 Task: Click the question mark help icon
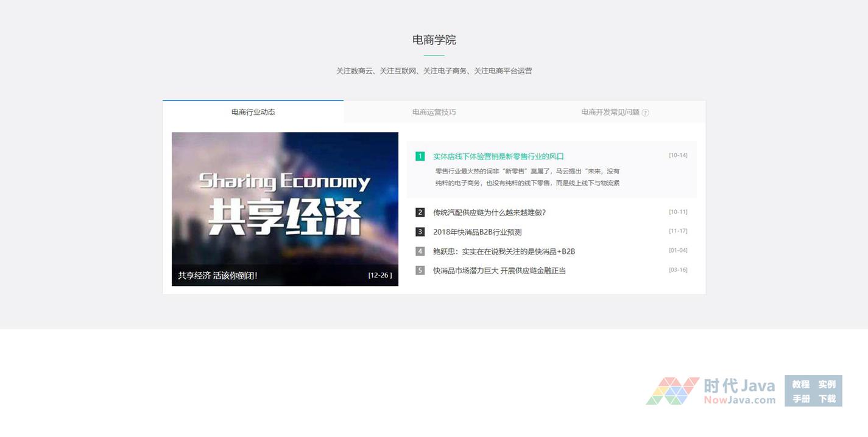tap(646, 113)
